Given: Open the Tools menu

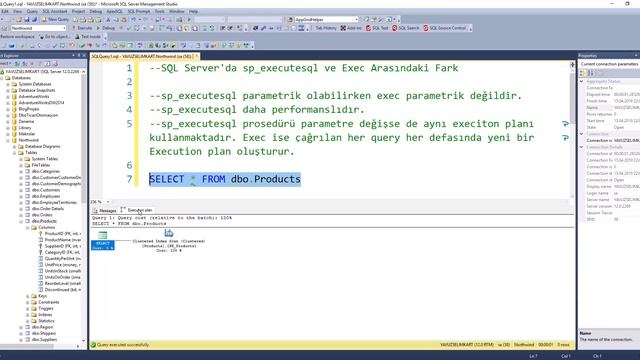Looking at the screenshot, I should pyautogui.click(x=159, y=11).
